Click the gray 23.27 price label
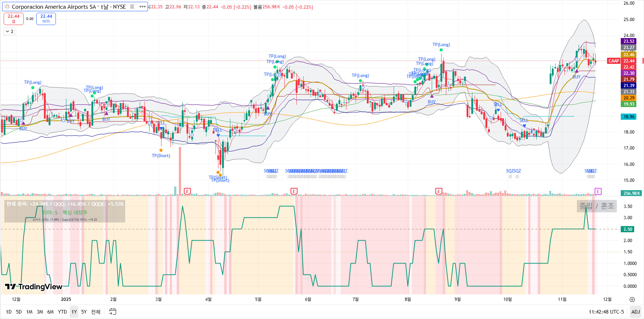 [629, 48]
